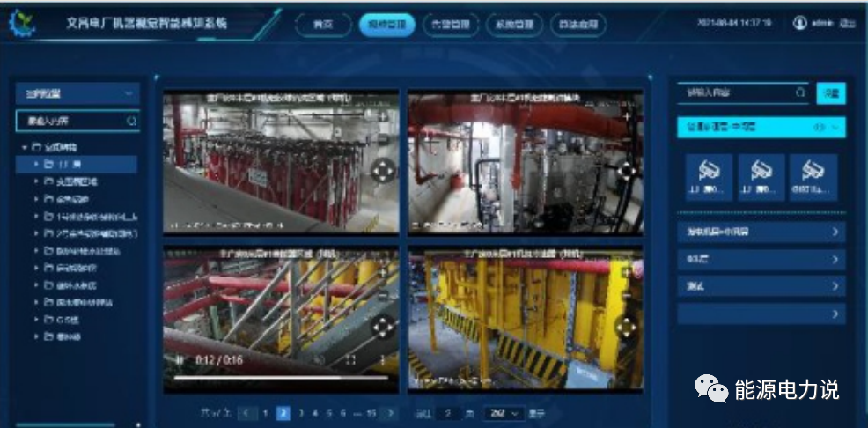This screenshot has height=428, width=868.
Task: Mute the stair railing video with speaker icon
Action: click(x=319, y=360)
